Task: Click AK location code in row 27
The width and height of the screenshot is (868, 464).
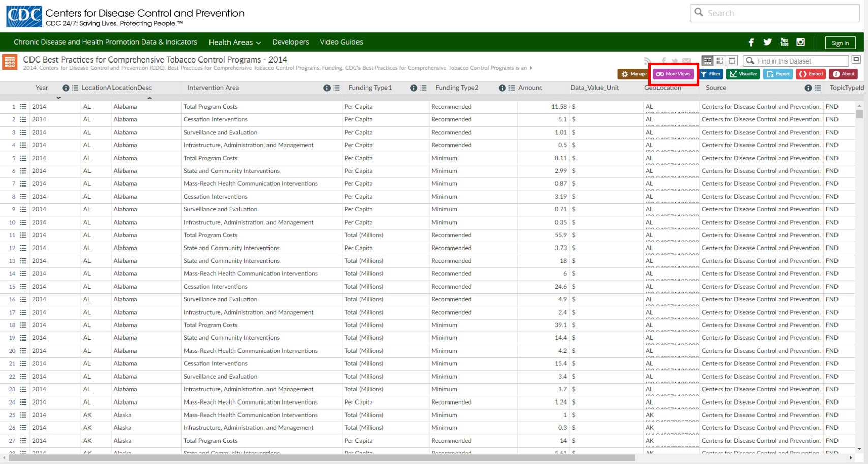Action: click(x=87, y=441)
